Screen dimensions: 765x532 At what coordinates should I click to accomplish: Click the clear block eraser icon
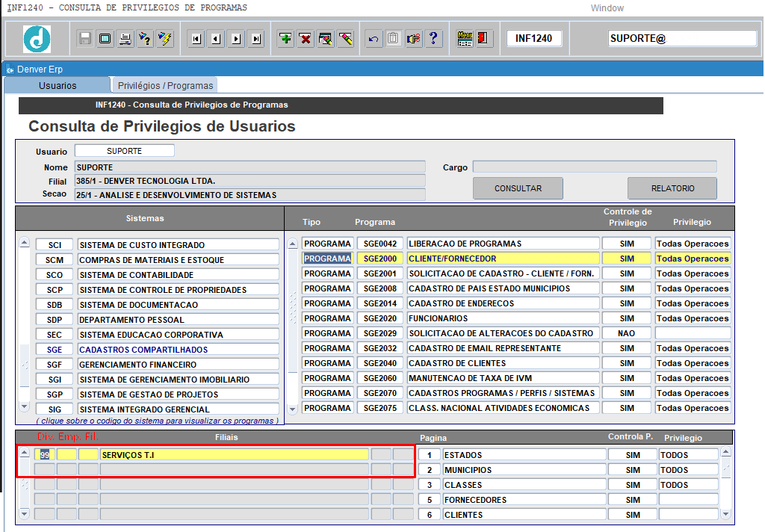tap(345, 39)
